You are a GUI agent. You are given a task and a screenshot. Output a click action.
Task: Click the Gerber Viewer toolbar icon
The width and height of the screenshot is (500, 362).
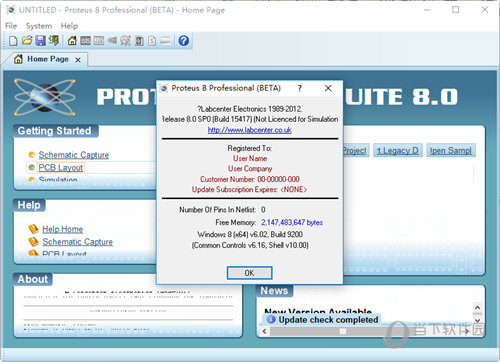pos(125,41)
